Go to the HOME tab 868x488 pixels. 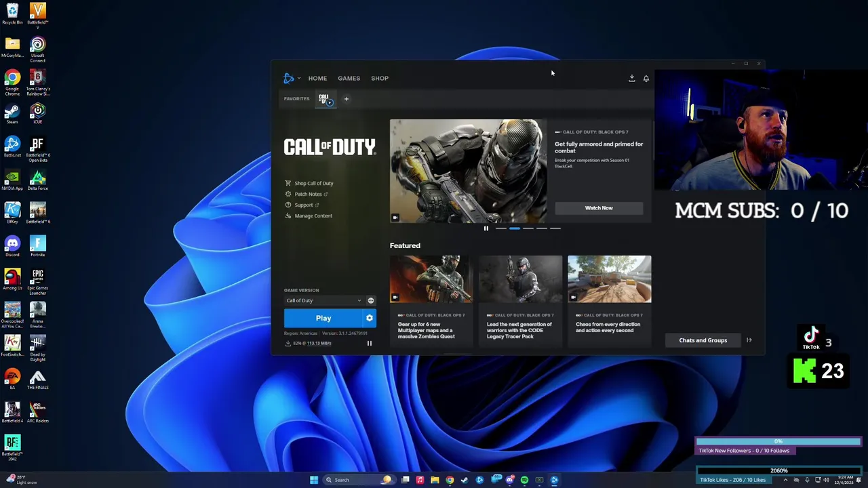pyautogui.click(x=317, y=78)
